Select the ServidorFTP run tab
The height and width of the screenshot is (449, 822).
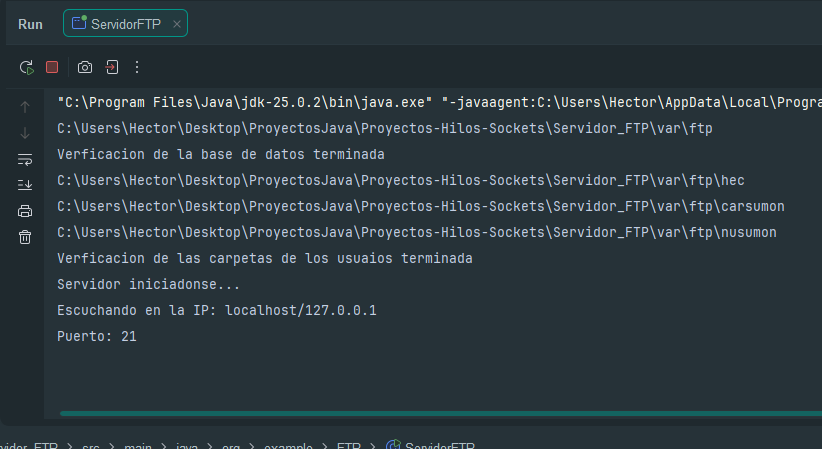[125, 24]
